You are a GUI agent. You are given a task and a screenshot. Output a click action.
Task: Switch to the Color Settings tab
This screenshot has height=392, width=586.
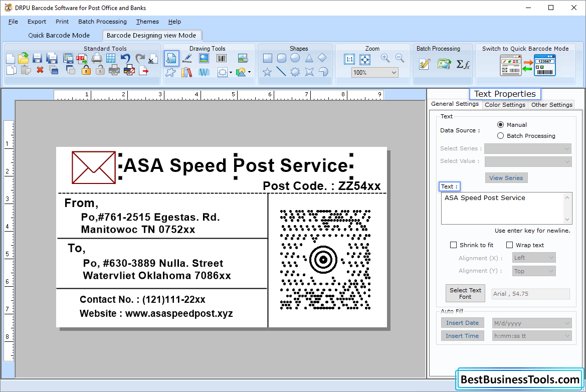505,105
